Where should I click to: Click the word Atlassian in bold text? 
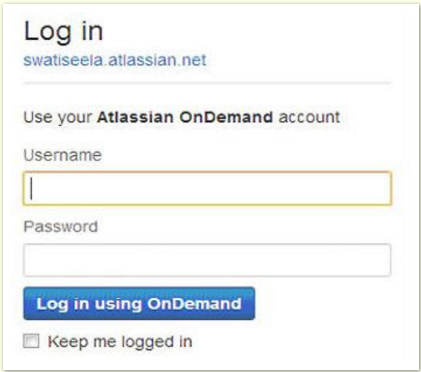tap(135, 117)
